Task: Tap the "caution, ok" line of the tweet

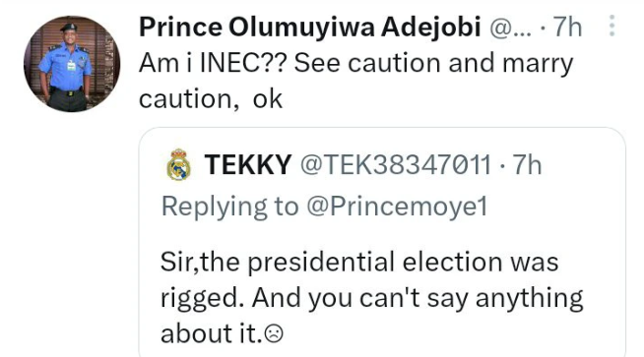Action: coord(211,99)
